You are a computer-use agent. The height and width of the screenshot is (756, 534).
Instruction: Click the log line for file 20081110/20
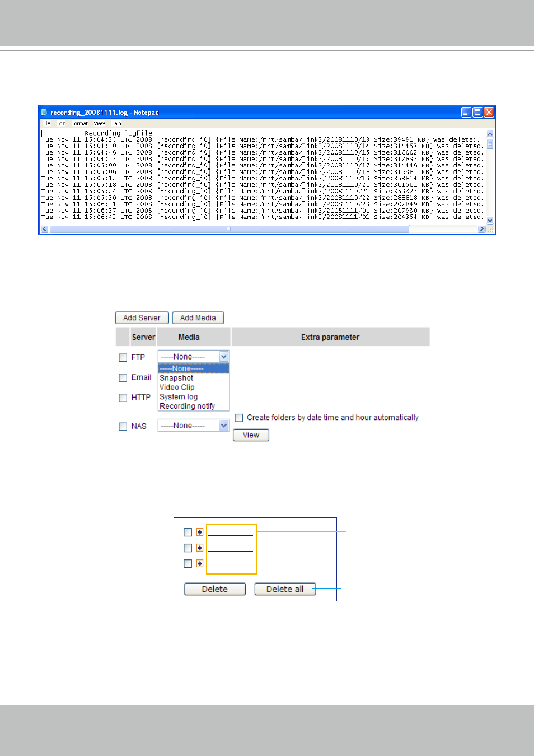262,185
